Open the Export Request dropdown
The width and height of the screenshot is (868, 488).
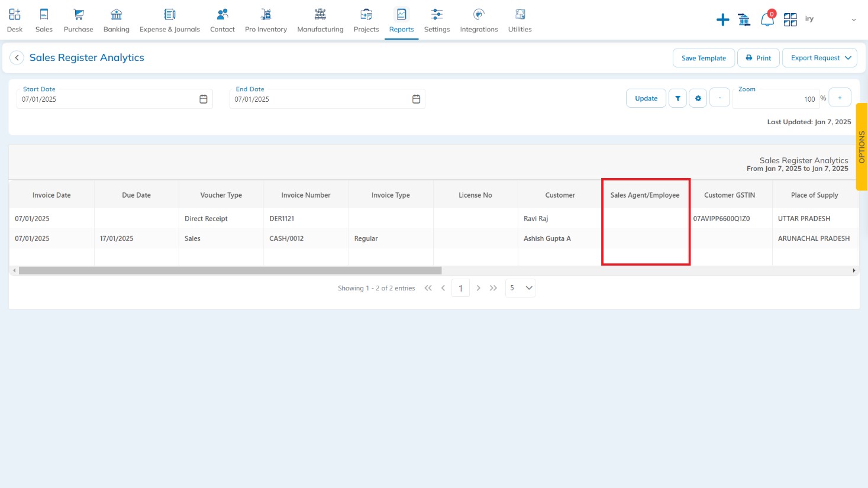pos(819,58)
